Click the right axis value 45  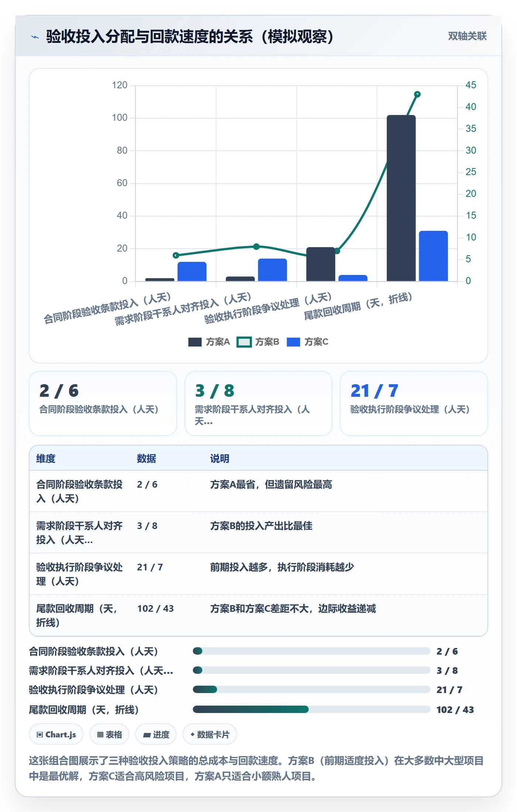coord(471,85)
